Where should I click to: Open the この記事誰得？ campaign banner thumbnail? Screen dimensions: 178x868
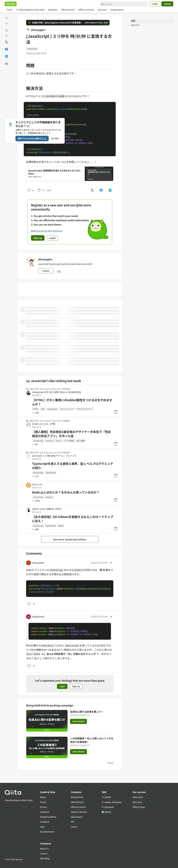[47, 747]
